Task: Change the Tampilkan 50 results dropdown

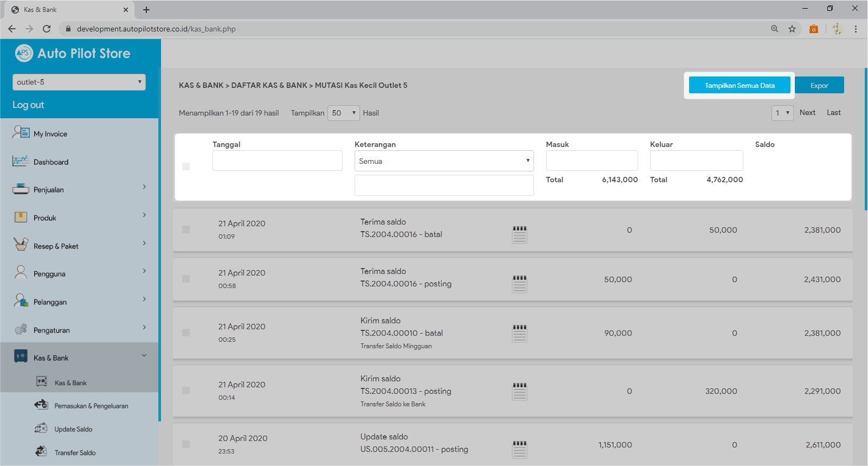Action: pyautogui.click(x=343, y=113)
